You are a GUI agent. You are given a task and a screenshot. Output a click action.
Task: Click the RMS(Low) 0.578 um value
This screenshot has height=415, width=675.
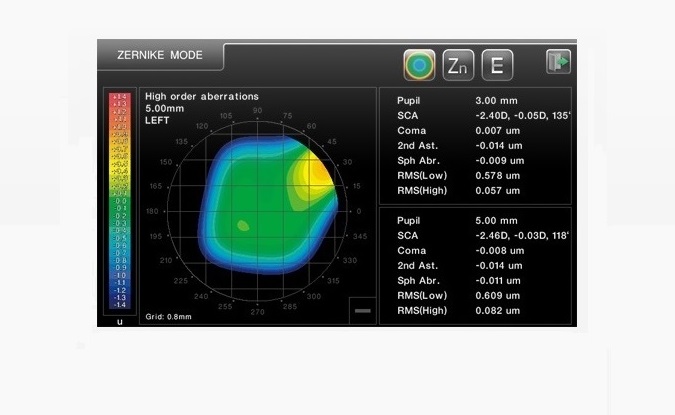498,176
